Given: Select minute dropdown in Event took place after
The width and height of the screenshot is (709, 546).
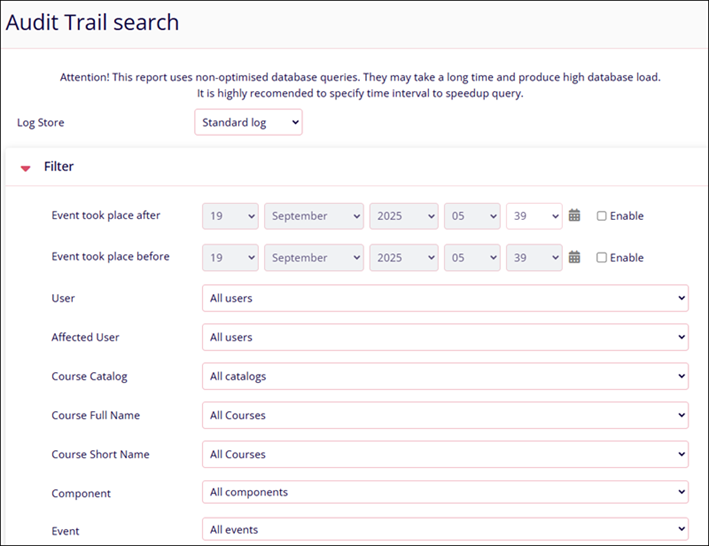Looking at the screenshot, I should point(534,216).
